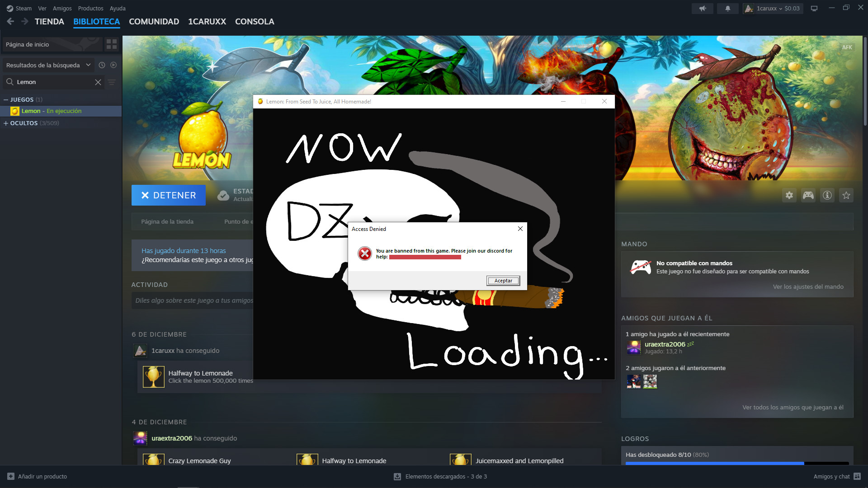868x488 pixels.
Task: Show game info icon
Action: click(x=827, y=195)
